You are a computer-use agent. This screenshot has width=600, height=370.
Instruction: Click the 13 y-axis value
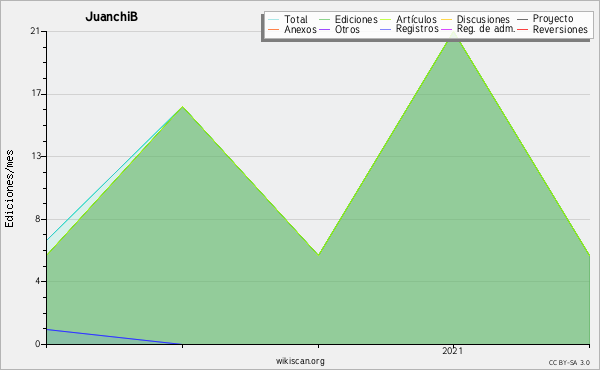(36, 156)
